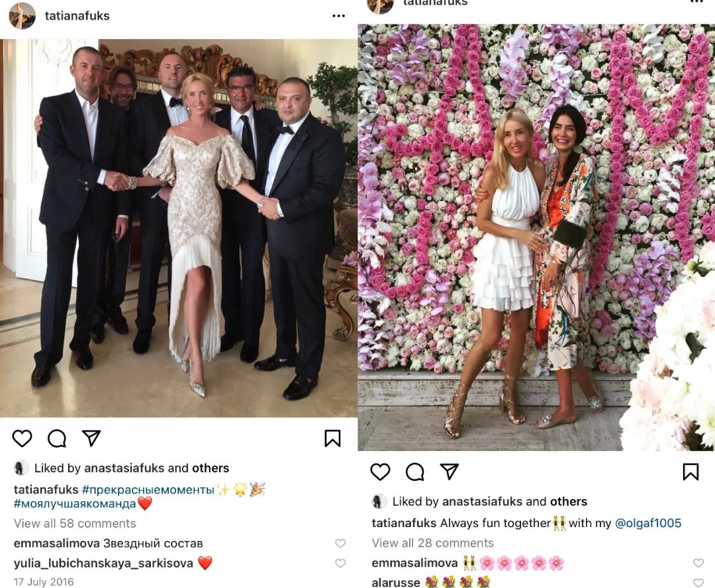The image size is (715, 588).
Task: Open tatianafuks profile from left header
Action: (x=77, y=16)
